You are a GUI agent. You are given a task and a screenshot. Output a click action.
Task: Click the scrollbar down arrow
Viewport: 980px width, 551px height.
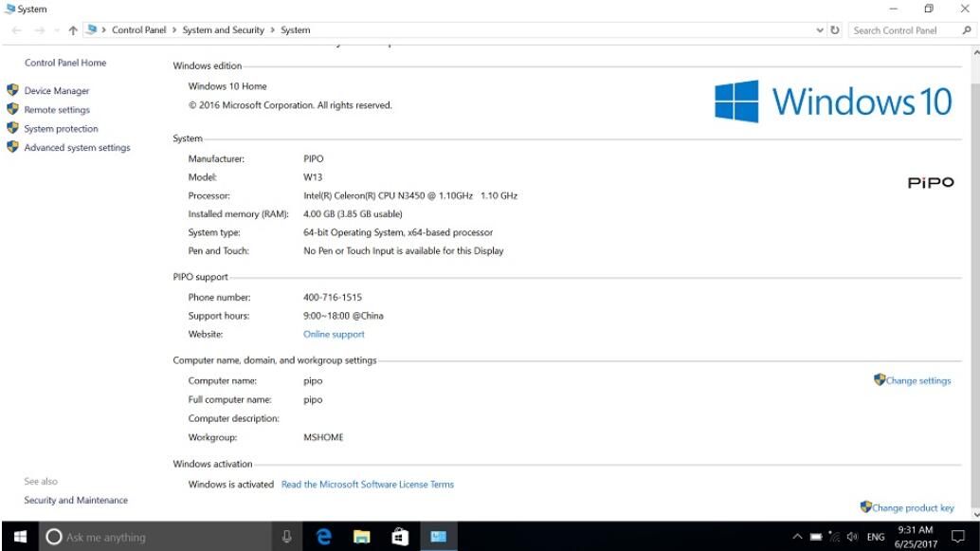tap(975, 515)
